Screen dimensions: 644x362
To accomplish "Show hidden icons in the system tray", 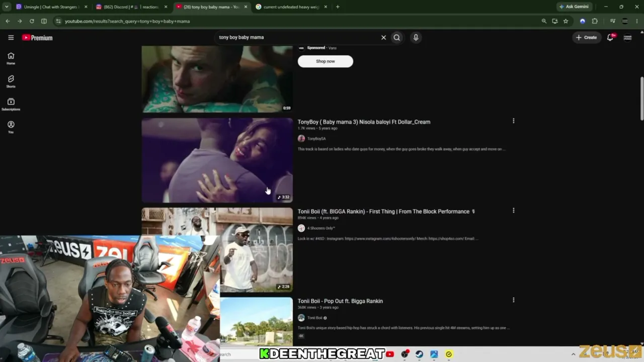I will click(573, 354).
